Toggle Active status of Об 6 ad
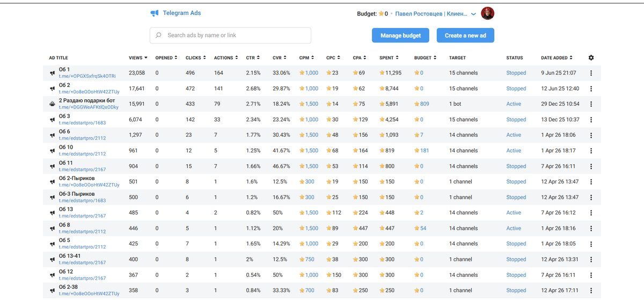This screenshot has height=300, width=644. click(x=514, y=135)
